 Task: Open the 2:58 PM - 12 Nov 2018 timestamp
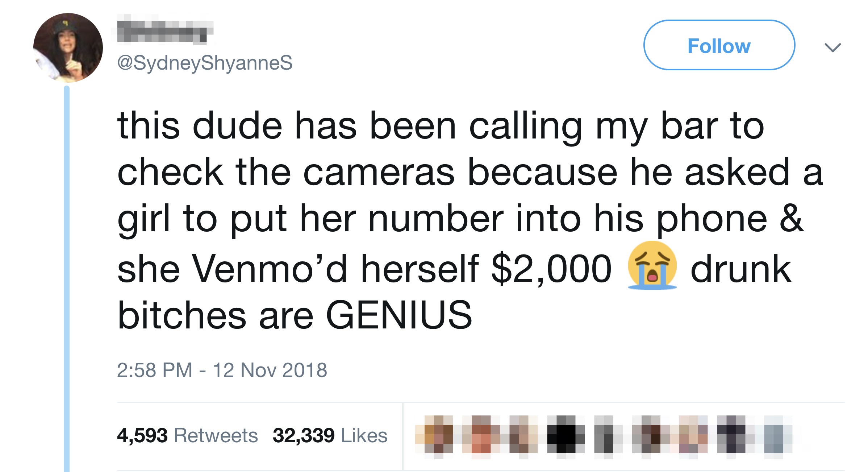(x=222, y=370)
